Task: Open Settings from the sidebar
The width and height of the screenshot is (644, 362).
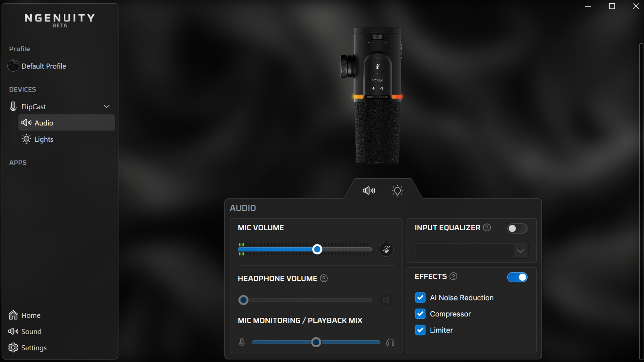Action: 33,348
